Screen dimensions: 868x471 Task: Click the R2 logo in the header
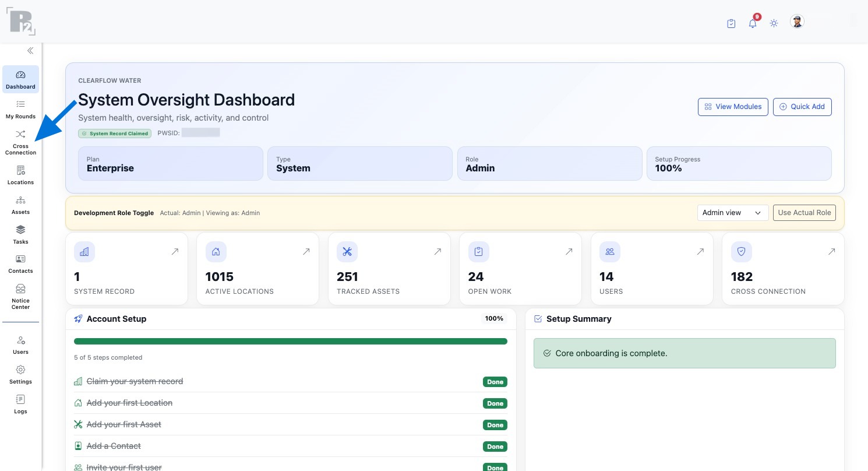(22, 22)
